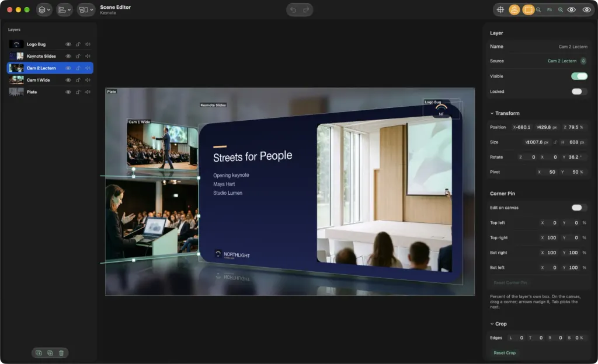
Task: Select the Cam 1 Wide layer row
Action: pyautogui.click(x=50, y=80)
